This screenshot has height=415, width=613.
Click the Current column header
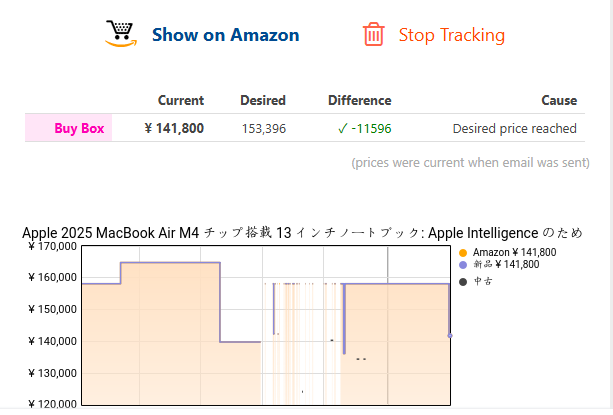181,100
